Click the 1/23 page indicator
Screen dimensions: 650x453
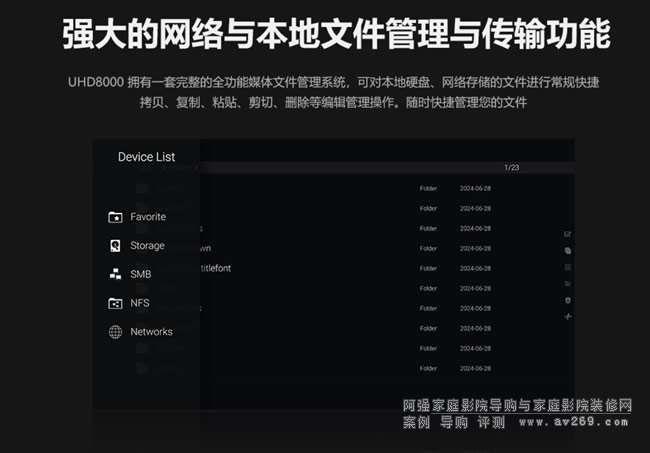[x=512, y=167]
